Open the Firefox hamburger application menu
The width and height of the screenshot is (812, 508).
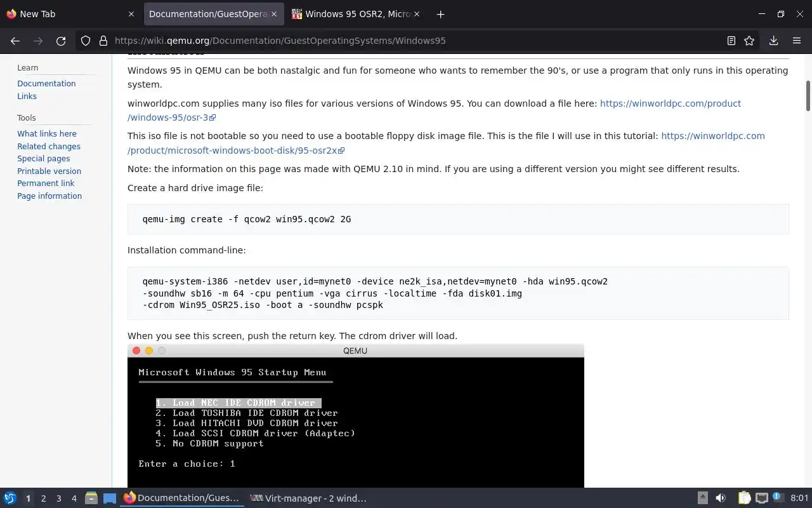[797, 41]
